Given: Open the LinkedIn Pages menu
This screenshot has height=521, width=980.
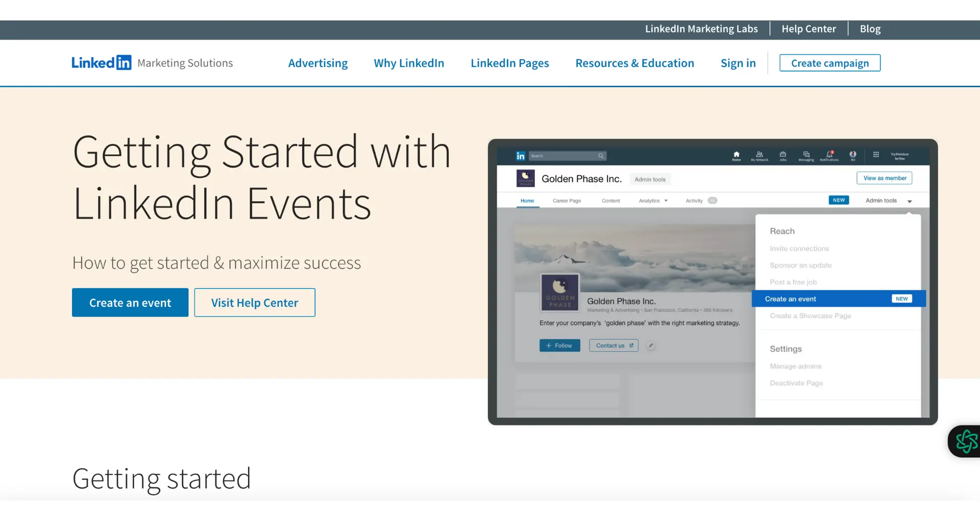Looking at the screenshot, I should 510,63.
